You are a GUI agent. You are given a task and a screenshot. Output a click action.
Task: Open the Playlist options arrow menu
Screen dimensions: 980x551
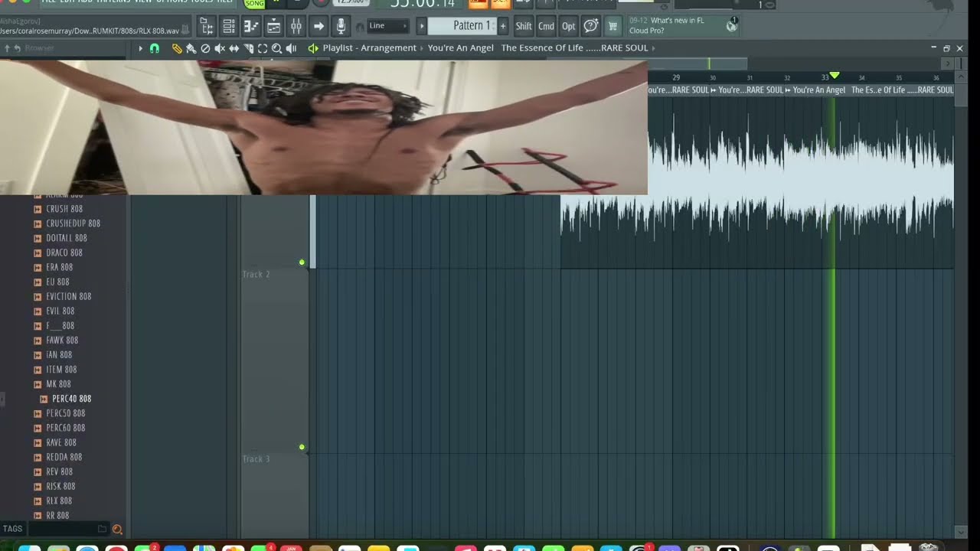pos(140,48)
